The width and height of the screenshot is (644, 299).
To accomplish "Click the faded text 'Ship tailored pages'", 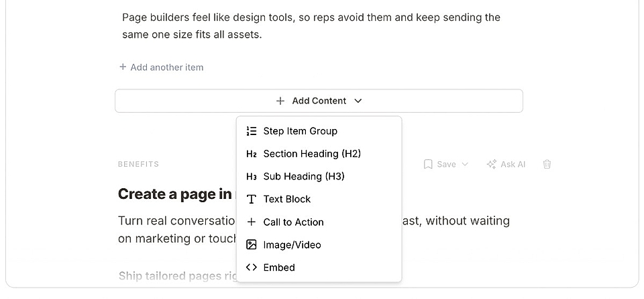I will pos(177,275).
